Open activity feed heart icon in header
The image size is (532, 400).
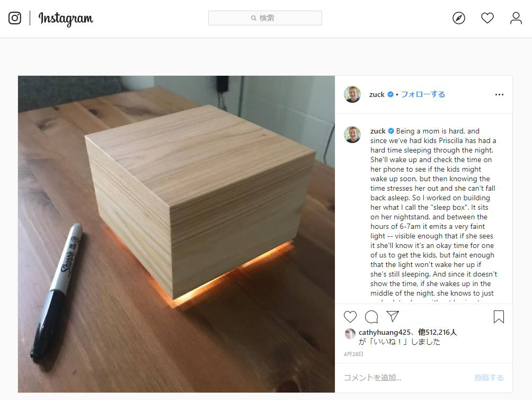click(487, 18)
